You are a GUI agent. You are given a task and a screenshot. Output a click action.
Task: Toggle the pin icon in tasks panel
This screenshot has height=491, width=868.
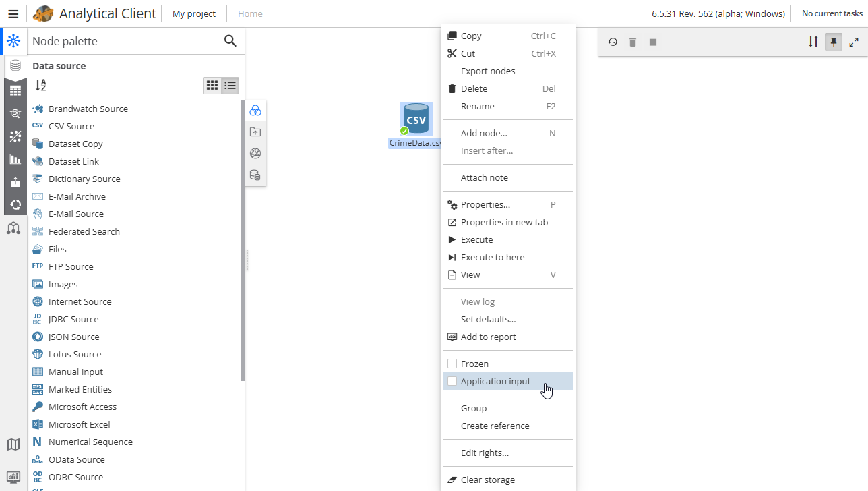(834, 42)
